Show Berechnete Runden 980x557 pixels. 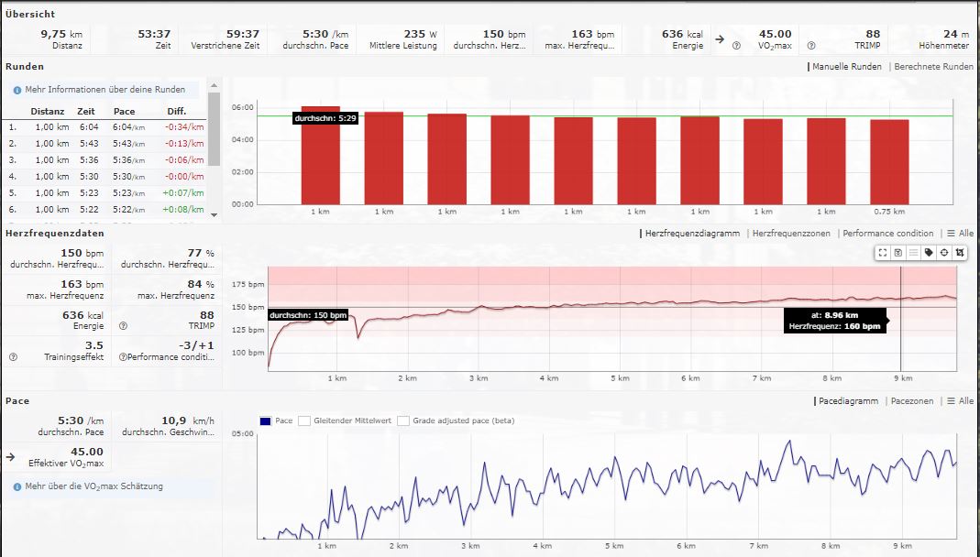pos(933,67)
